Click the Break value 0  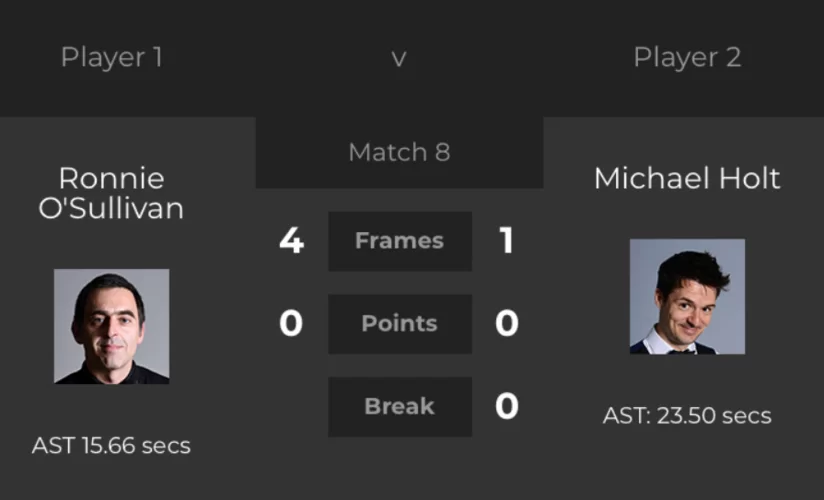507,406
